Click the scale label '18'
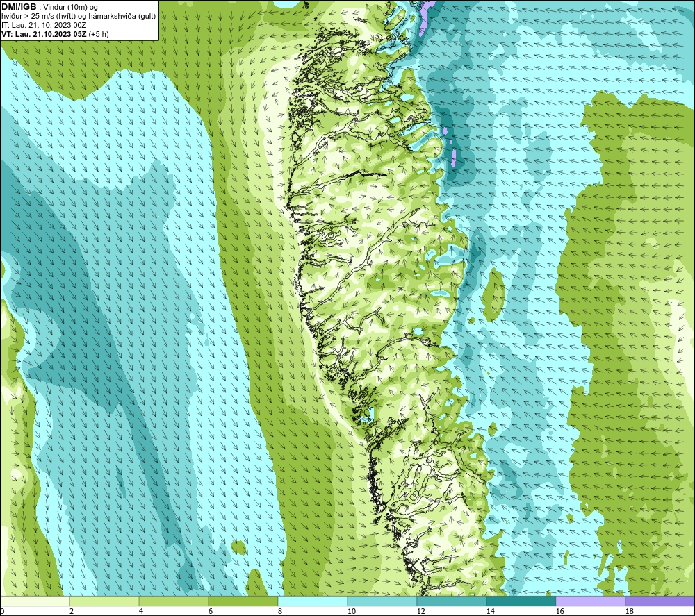Viewport: 695px width, 616px height. 630,612
